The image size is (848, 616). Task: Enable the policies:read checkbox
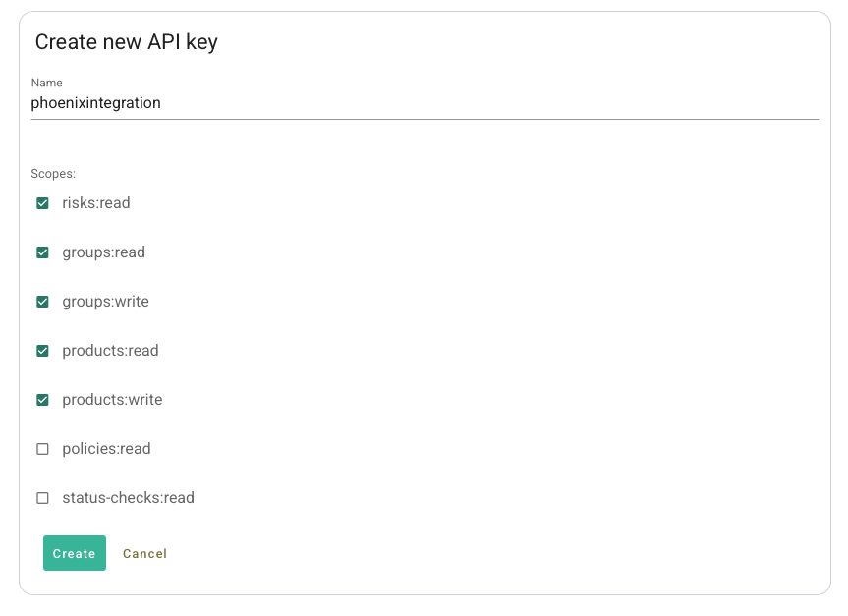pyautogui.click(x=42, y=449)
